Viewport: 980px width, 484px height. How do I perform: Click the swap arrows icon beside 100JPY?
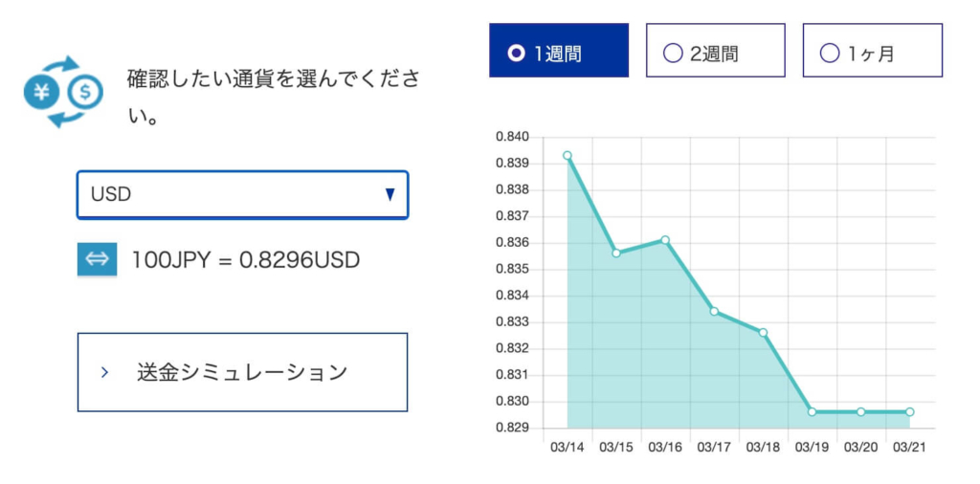[97, 259]
